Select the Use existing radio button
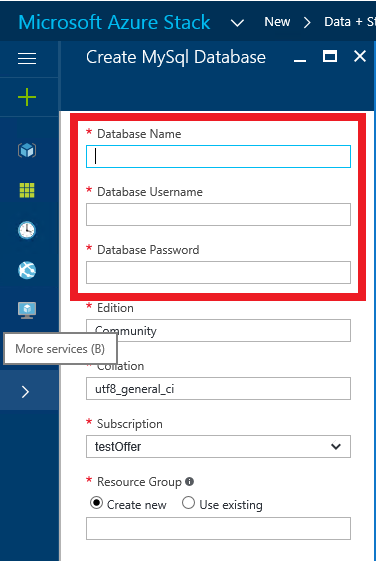The height and width of the screenshot is (561, 376). (188, 503)
